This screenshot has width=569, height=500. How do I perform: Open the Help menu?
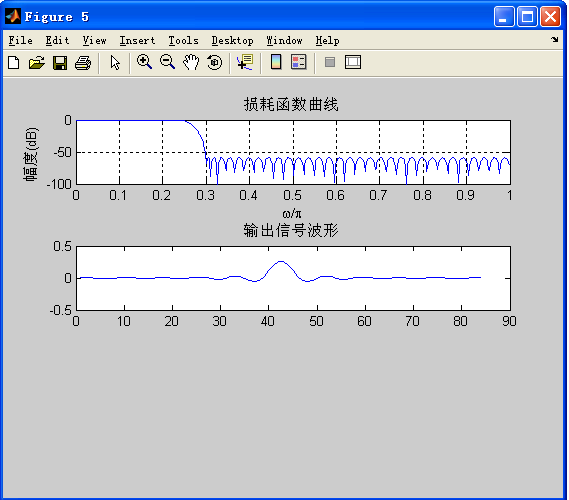[x=327, y=41]
